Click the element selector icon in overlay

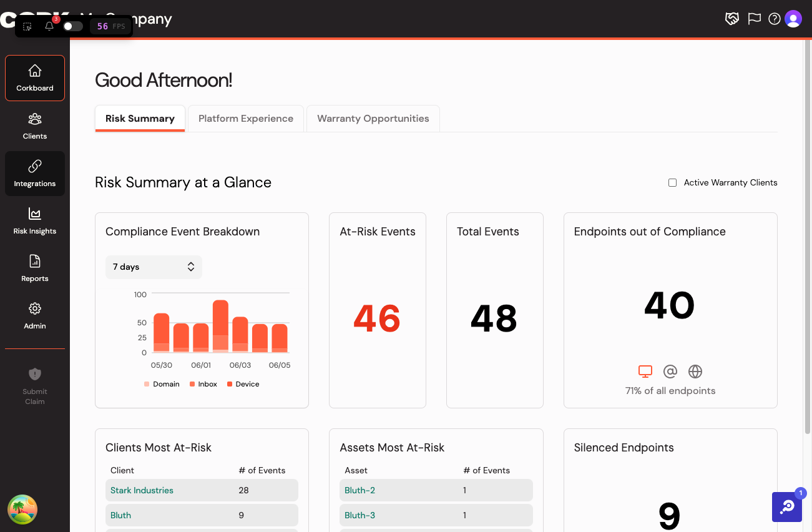point(27,26)
